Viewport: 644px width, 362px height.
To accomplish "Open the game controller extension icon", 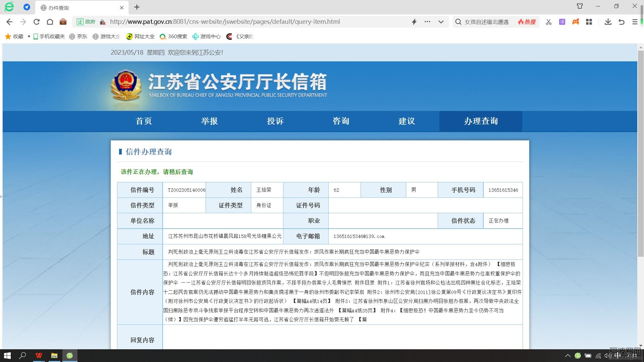I will pos(576,22).
